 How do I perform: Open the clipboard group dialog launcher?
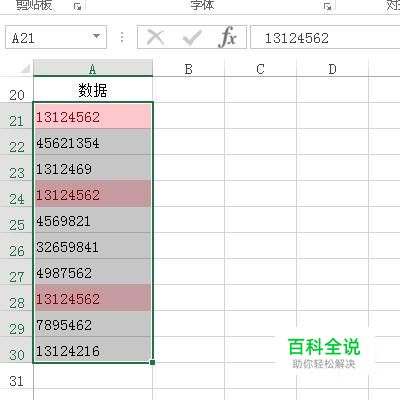tap(77, 6)
